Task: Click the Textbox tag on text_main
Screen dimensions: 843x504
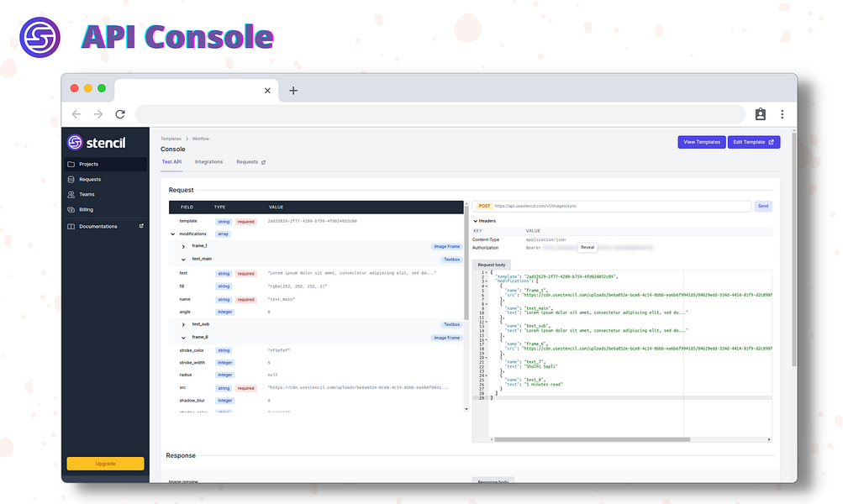Action: [x=451, y=260]
